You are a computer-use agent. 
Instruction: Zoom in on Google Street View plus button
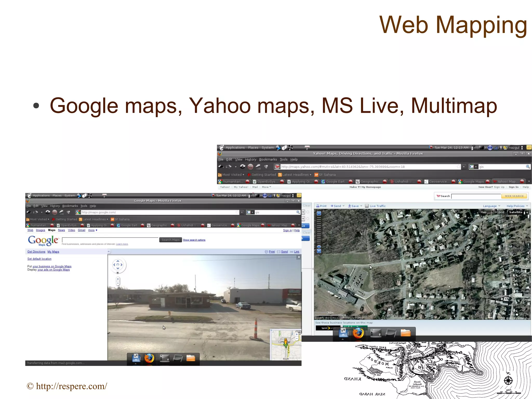(118, 279)
